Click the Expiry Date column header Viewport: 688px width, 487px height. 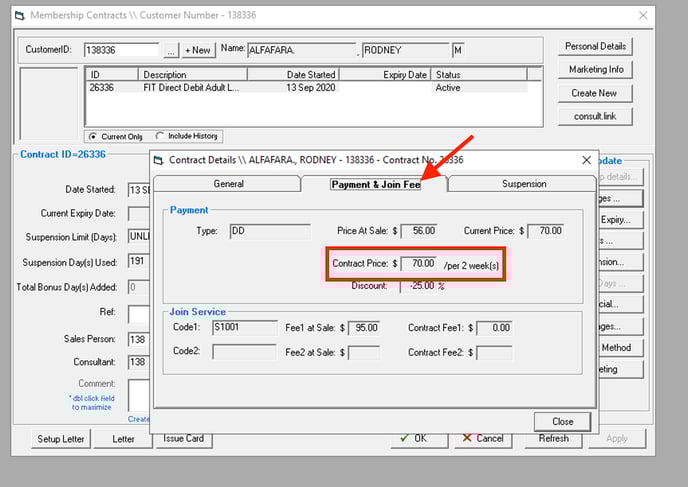pos(385,75)
